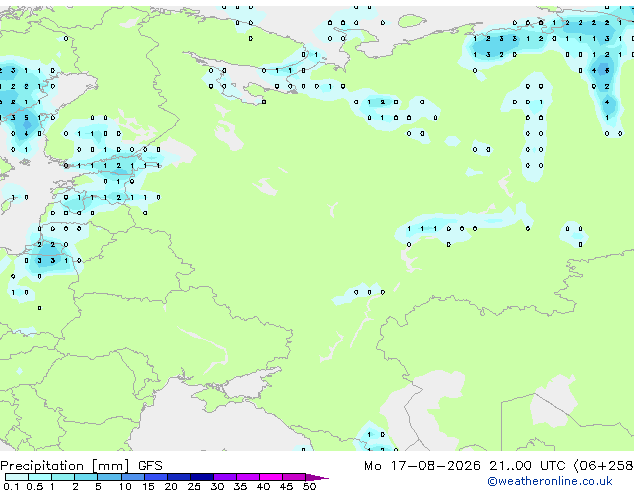
Task: Open the weatheronline.co.uk copyright link
Action: coord(550,481)
